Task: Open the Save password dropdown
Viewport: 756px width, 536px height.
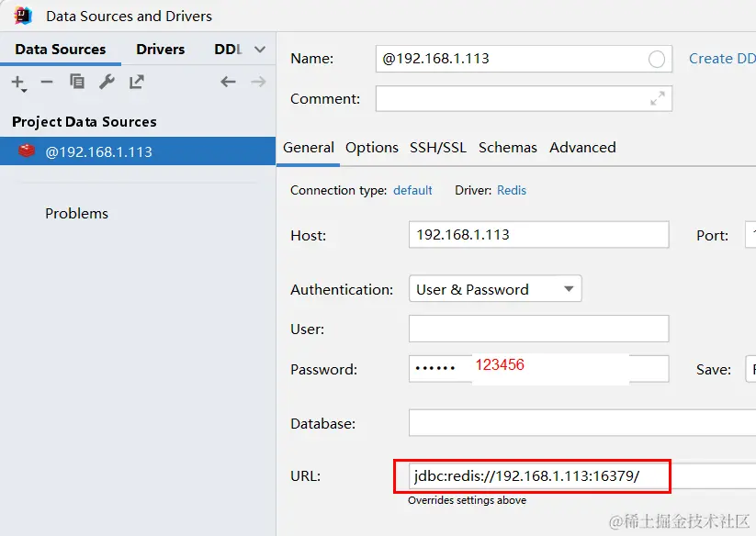Action: (x=750, y=369)
